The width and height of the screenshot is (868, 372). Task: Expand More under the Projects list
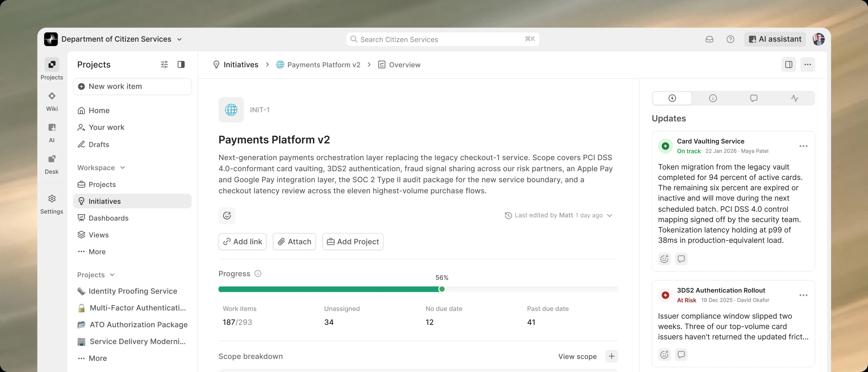[x=132, y=358]
